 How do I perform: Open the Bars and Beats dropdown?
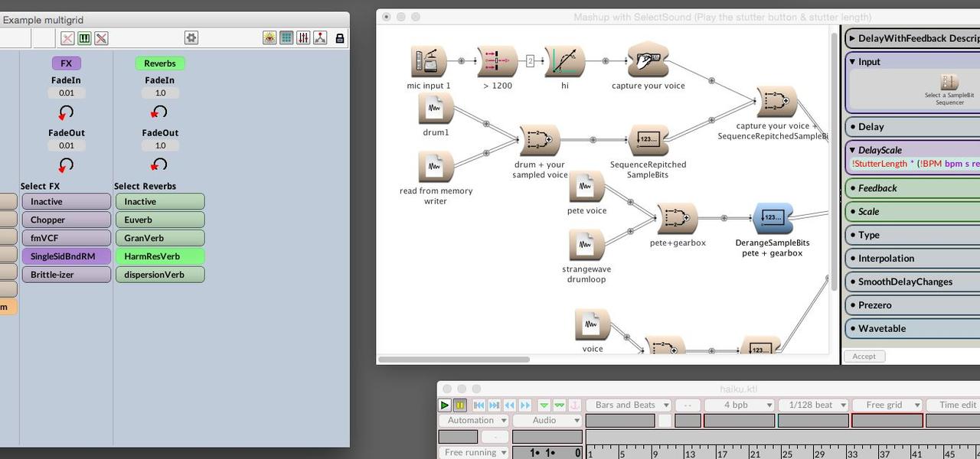pos(629,405)
